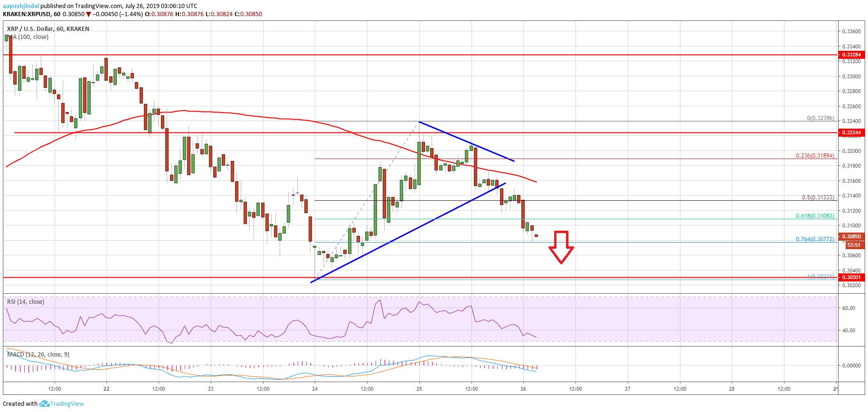Select the RSI (14, close) indicator label
Screen dimensions: 868x412
click(26, 302)
